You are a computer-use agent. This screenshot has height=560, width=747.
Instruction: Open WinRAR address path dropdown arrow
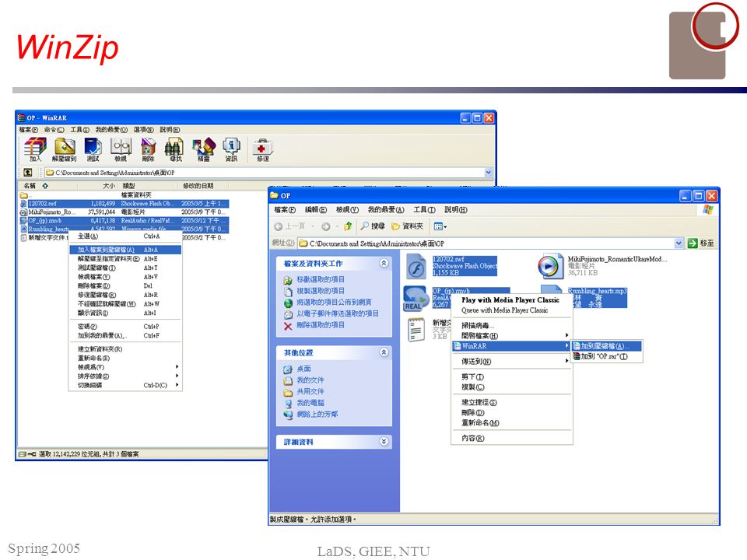(x=489, y=173)
